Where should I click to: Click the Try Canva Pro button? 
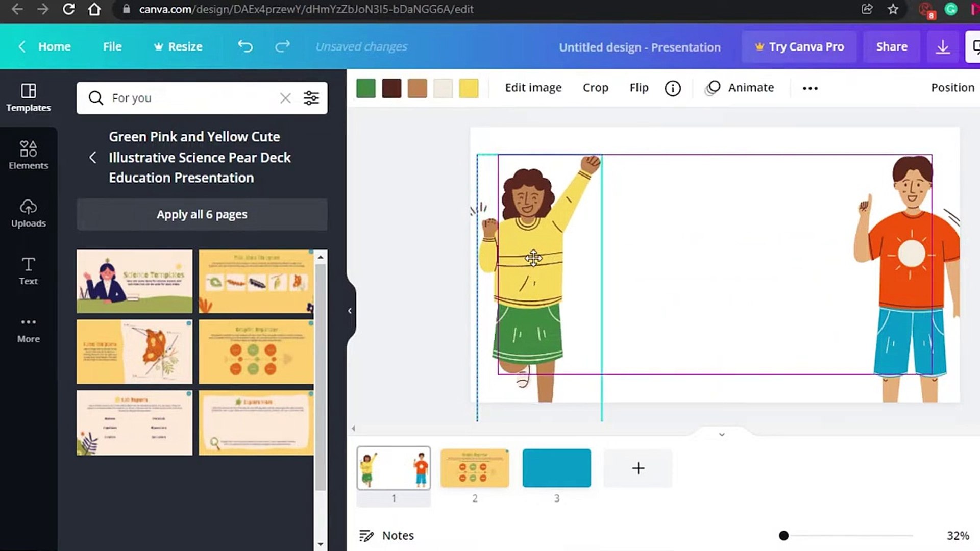[x=799, y=46]
